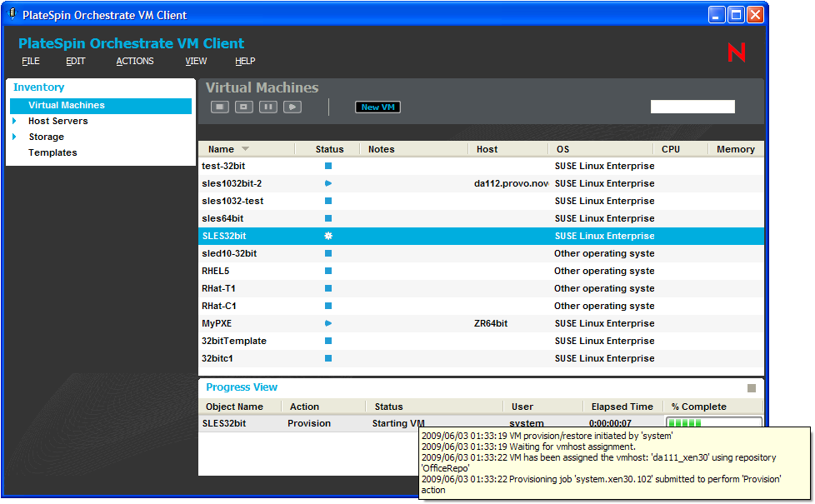Click the stop VM toolbar icon

tap(220, 107)
